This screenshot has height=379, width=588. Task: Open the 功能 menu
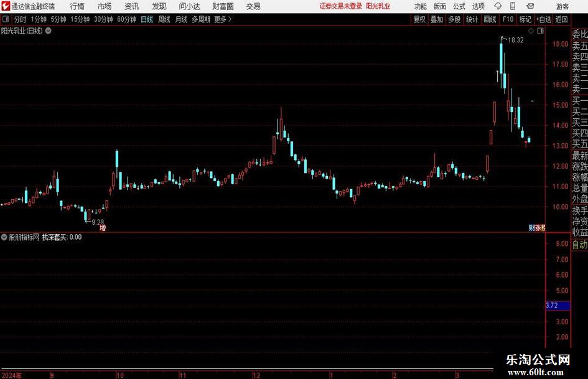pyautogui.click(x=421, y=6)
